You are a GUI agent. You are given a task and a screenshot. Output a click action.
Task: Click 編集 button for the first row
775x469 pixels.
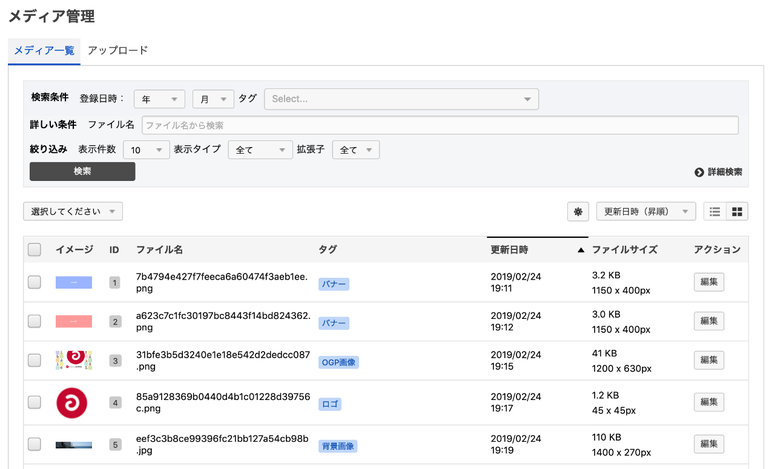point(709,283)
